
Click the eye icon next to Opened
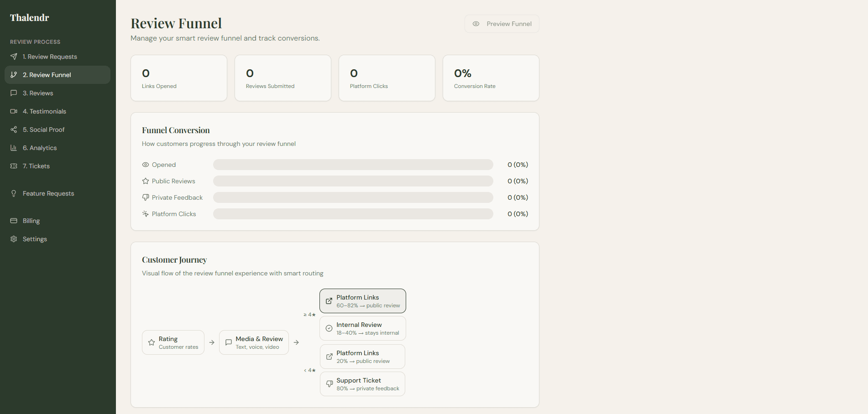coord(145,165)
